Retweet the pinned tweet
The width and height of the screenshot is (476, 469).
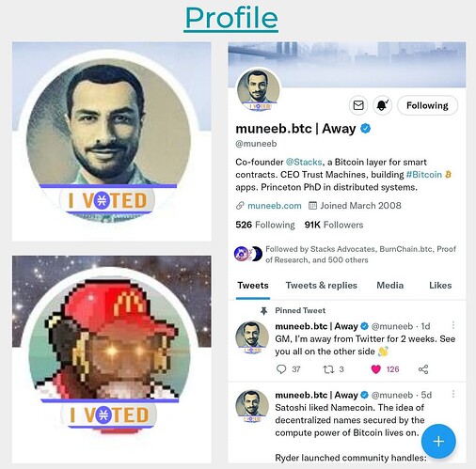point(328,369)
